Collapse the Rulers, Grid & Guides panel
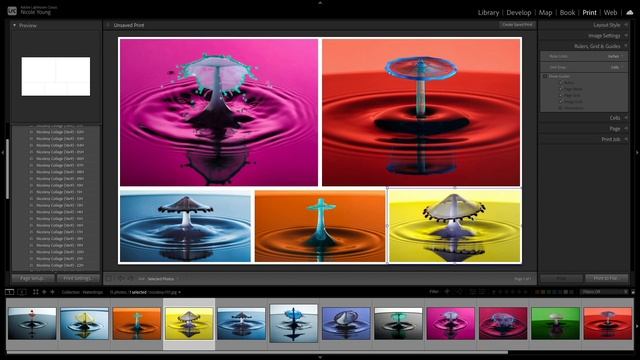The width and height of the screenshot is (640, 360). point(626,46)
